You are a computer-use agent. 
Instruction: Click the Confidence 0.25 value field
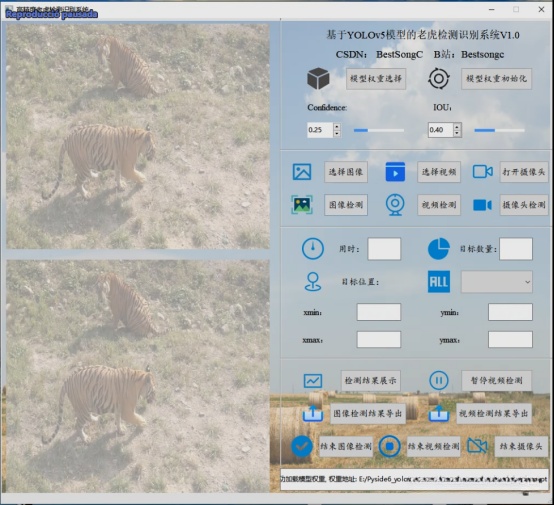pos(320,130)
